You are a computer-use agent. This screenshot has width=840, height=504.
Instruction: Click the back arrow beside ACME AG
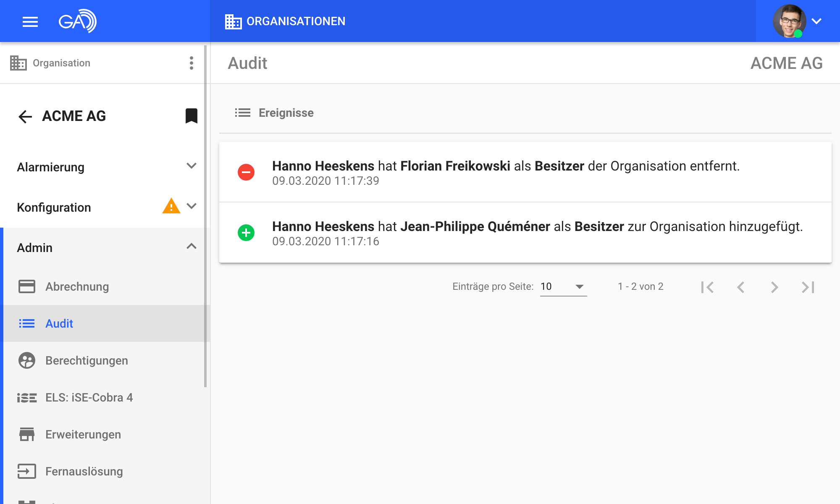(25, 116)
